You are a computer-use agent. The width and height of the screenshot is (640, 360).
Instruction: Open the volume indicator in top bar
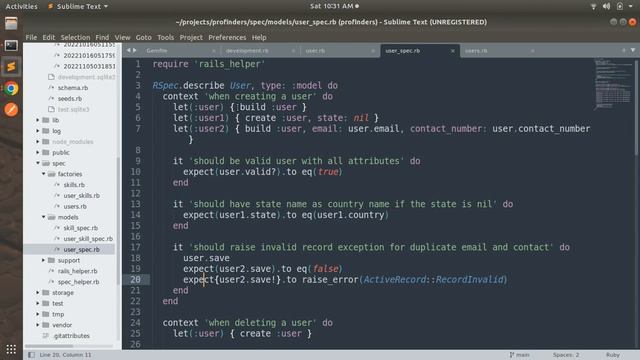click(607, 6)
